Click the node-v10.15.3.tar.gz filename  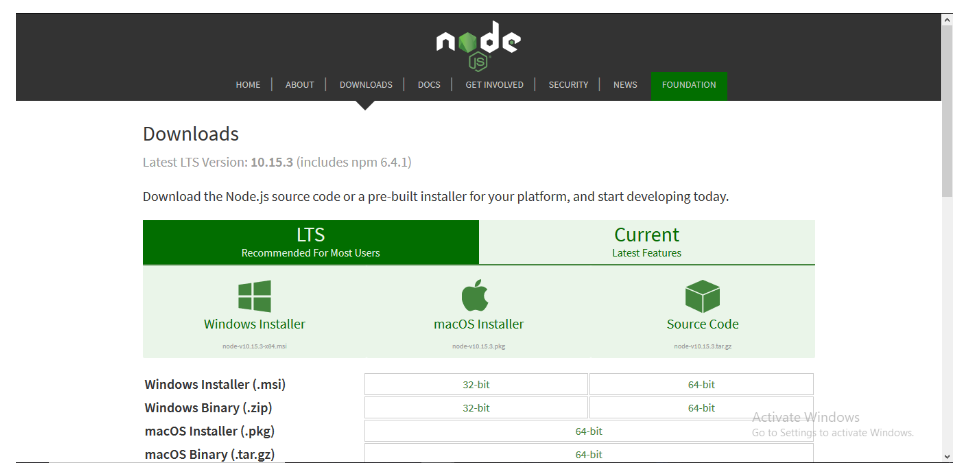tap(702, 346)
